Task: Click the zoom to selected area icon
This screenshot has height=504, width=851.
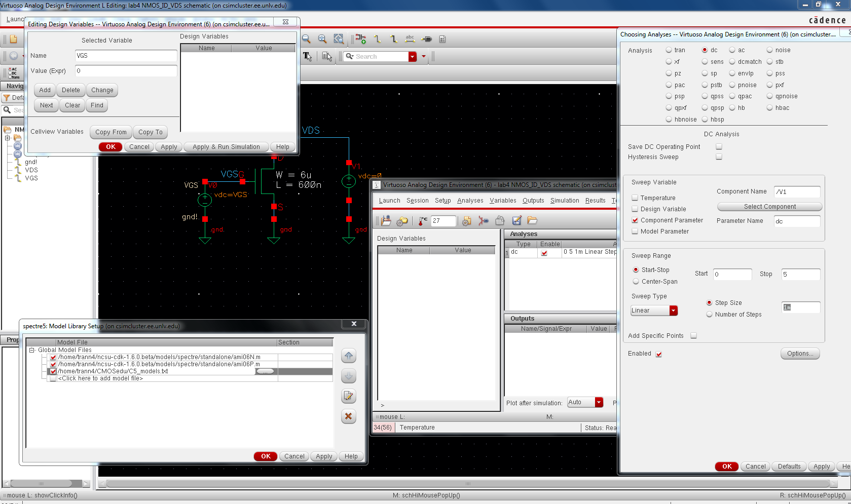Action: coord(339,39)
